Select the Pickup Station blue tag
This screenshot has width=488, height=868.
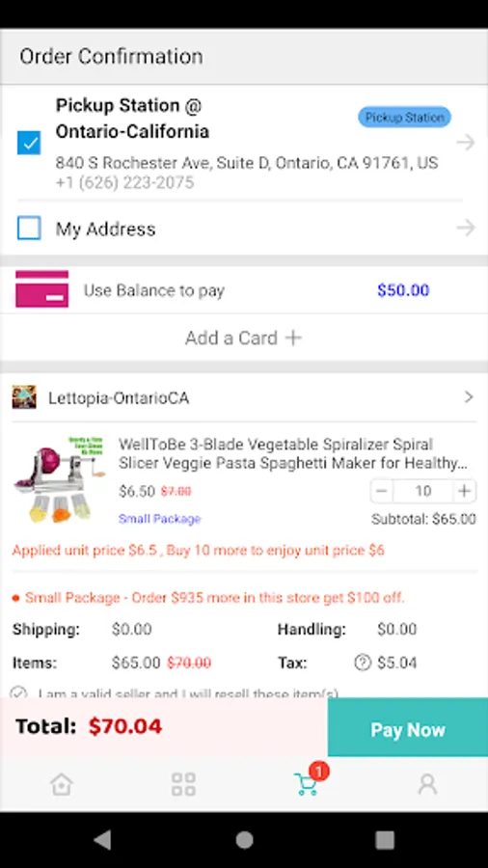(404, 118)
